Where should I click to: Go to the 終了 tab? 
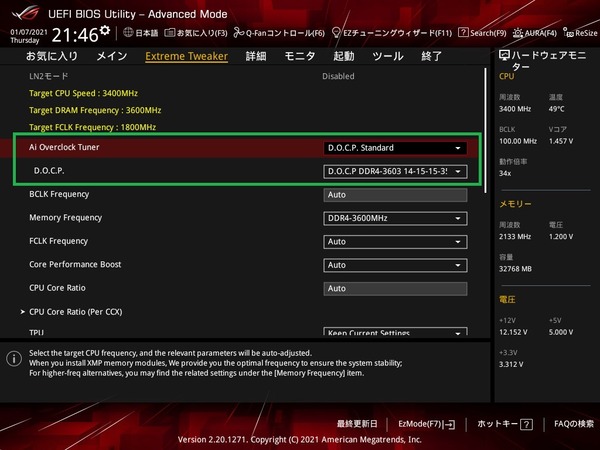click(431, 56)
